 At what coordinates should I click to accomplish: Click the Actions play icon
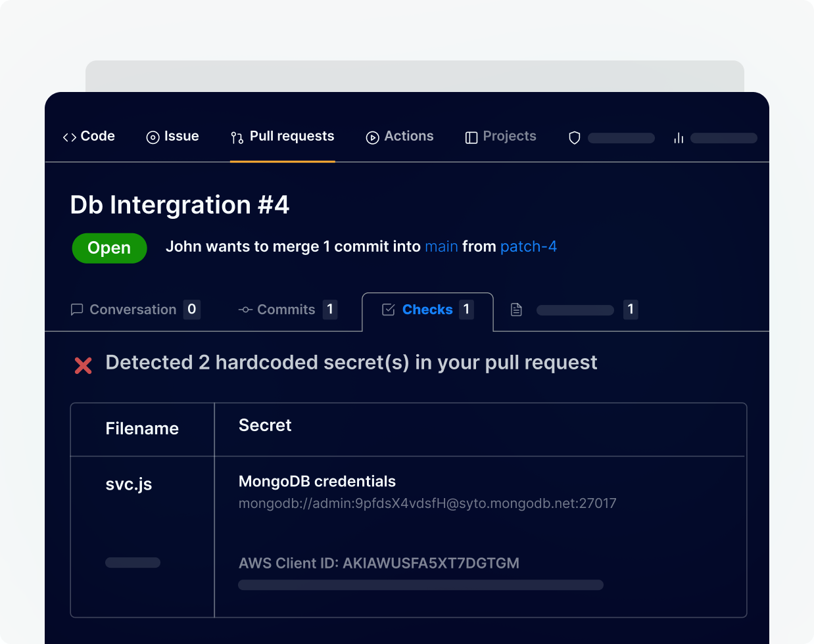click(x=372, y=137)
